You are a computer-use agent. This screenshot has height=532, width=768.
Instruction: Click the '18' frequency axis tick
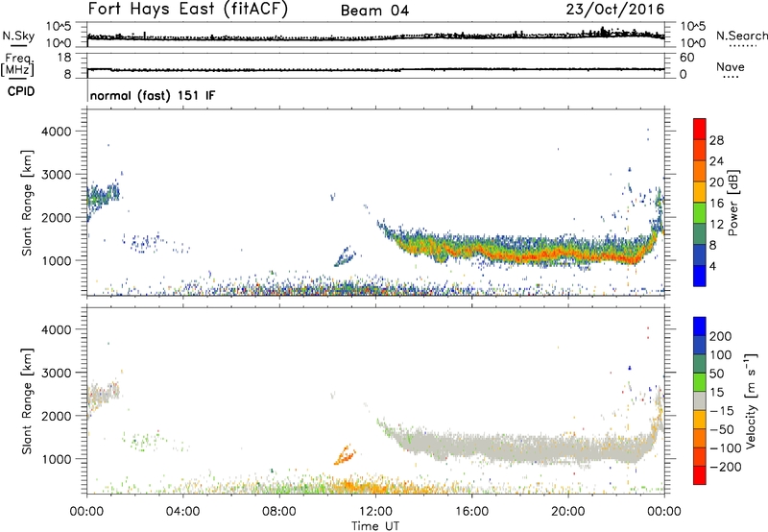click(64, 58)
